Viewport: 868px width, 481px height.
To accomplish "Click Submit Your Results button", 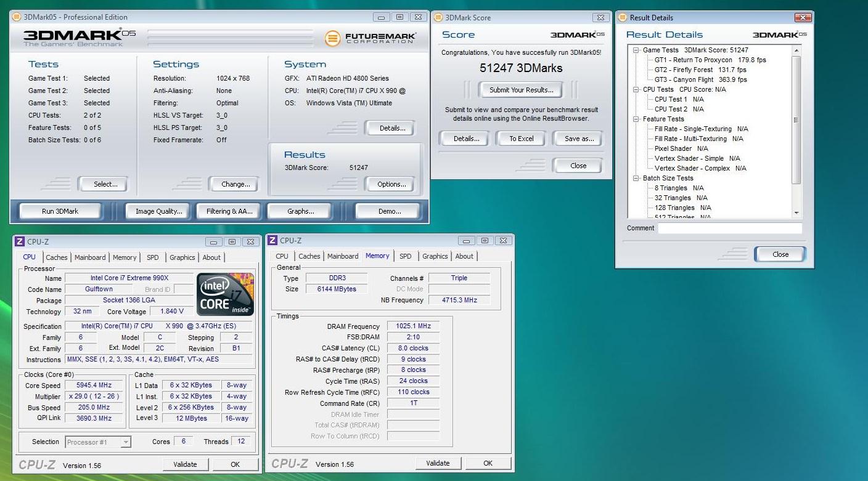I will (522, 90).
